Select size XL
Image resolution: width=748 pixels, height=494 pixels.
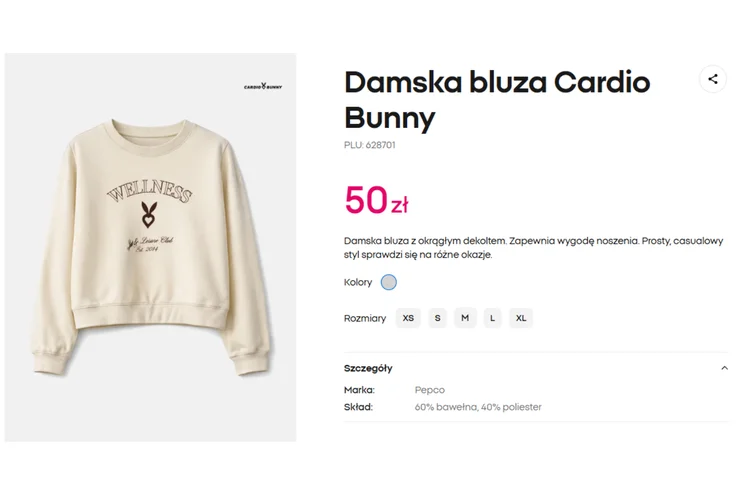click(521, 318)
